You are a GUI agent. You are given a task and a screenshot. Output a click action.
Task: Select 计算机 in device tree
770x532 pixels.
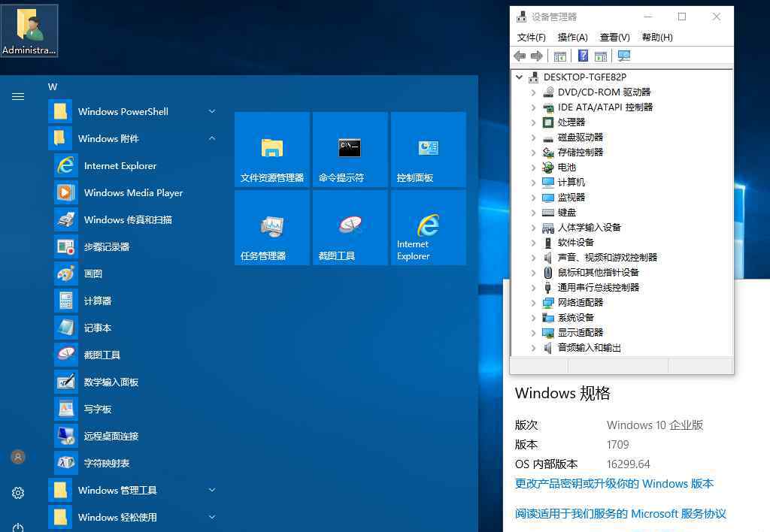coord(571,182)
